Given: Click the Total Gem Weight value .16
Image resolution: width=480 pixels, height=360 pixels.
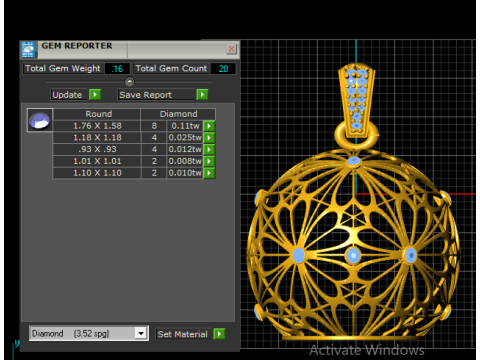Looking at the screenshot, I should pos(117,69).
